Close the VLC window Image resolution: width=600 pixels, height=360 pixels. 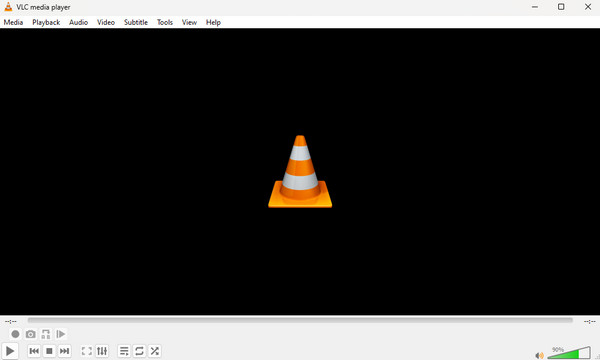[588, 7]
